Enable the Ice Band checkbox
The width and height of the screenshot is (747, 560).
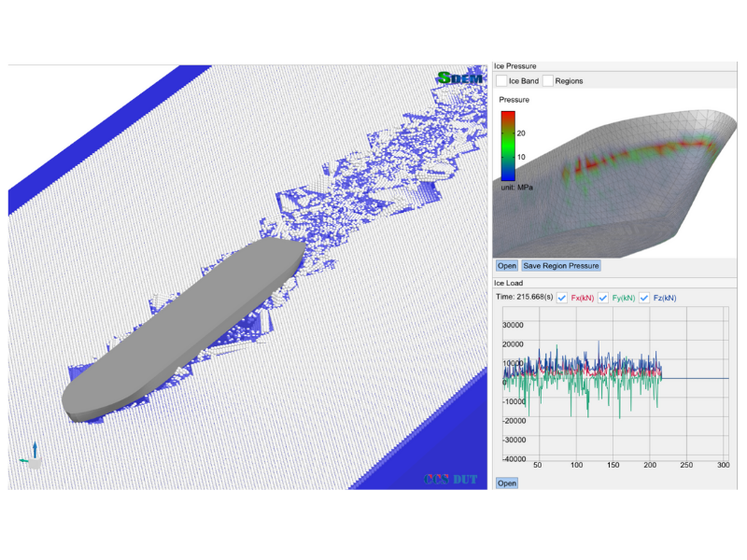(x=501, y=81)
